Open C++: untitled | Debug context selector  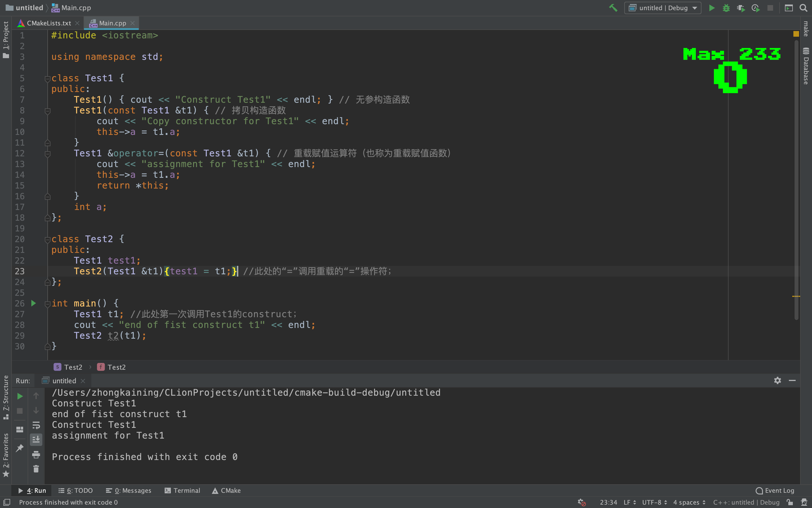click(x=746, y=502)
